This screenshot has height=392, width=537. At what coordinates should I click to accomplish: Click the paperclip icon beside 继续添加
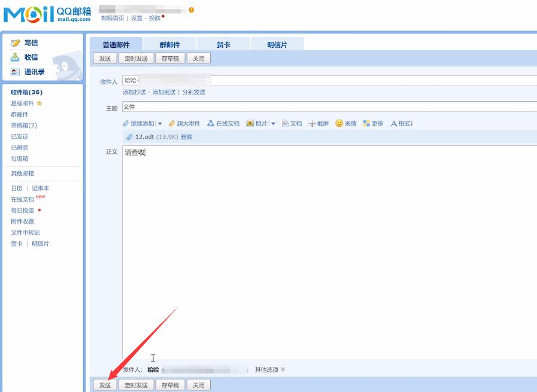(x=126, y=123)
